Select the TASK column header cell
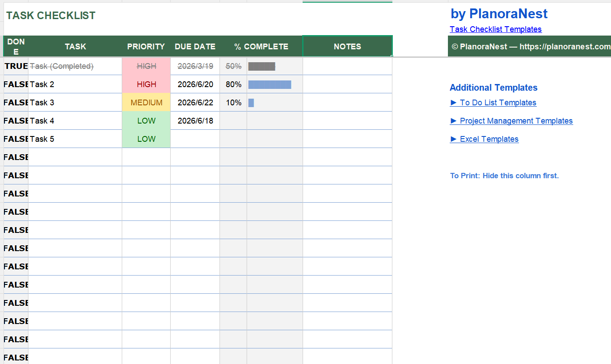Viewport: 611px width, 364px height. point(75,46)
